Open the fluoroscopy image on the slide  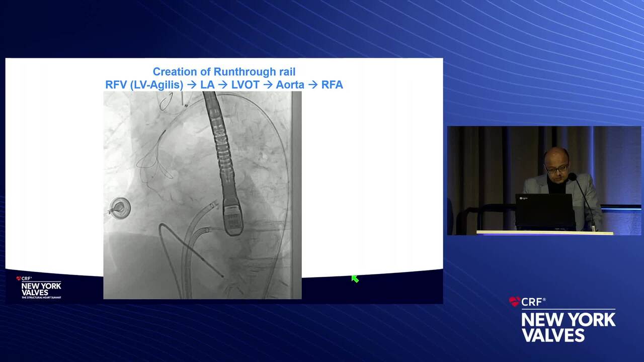click(202, 195)
